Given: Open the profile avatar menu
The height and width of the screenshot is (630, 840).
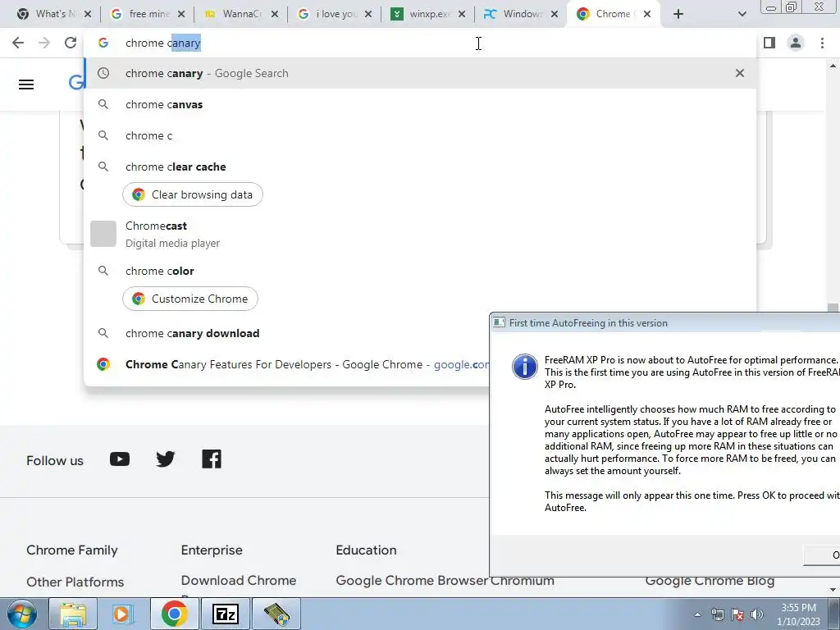Looking at the screenshot, I should click(796, 43).
